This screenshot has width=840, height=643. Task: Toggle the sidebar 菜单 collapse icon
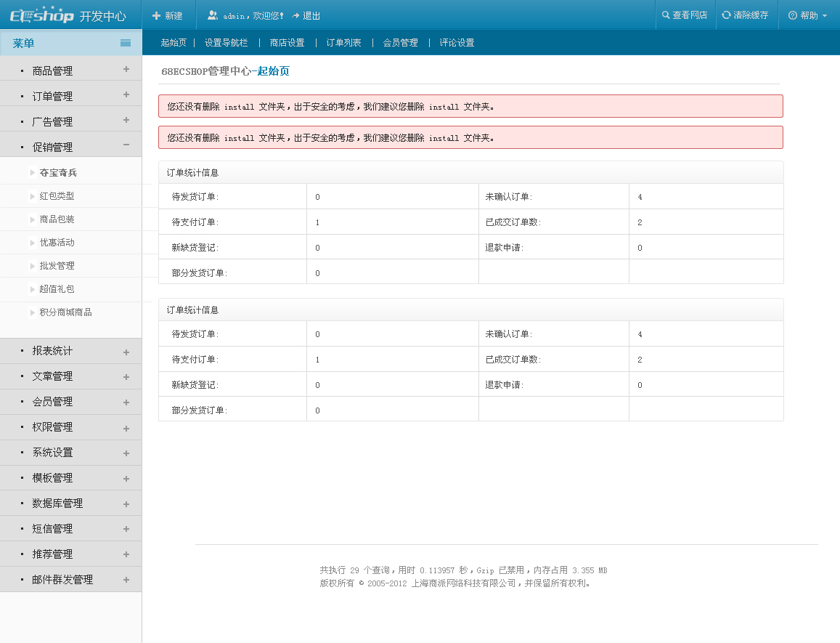pos(126,43)
